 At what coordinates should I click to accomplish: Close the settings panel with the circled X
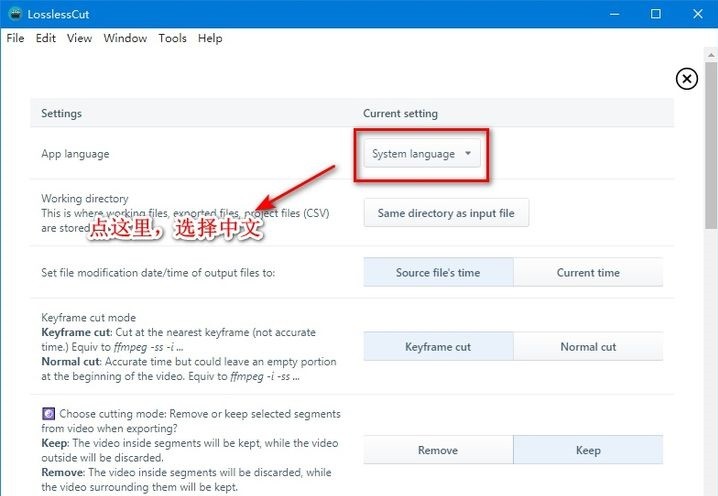[686, 79]
